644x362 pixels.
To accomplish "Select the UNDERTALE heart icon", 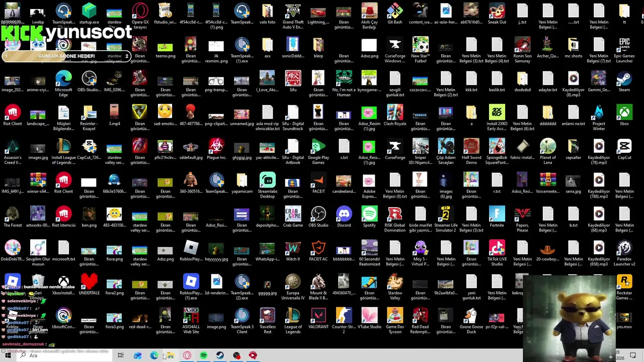I will point(89,284).
